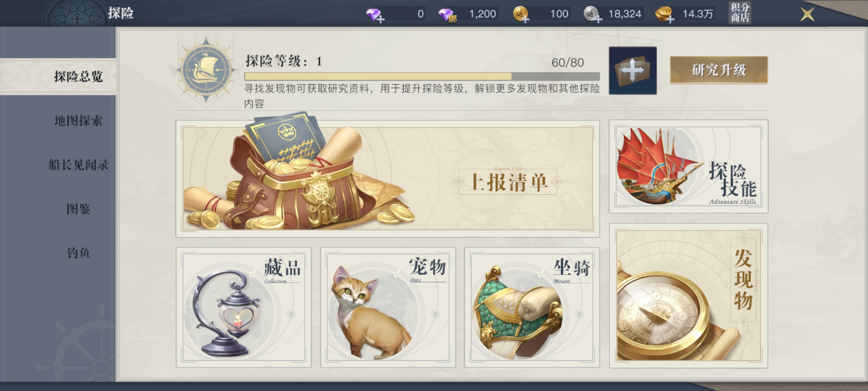Image resolution: width=868 pixels, height=391 pixels.
Task: Tap the gold coin currency icon
Action: click(521, 14)
